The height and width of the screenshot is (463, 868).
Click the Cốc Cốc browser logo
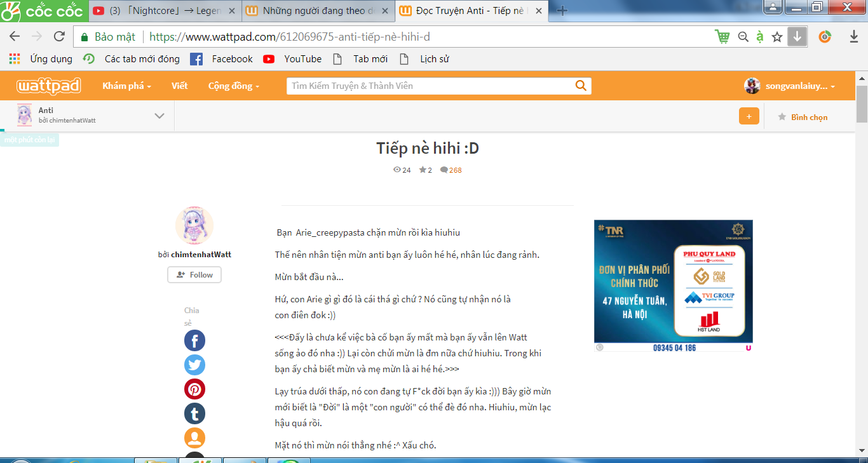(x=42, y=11)
